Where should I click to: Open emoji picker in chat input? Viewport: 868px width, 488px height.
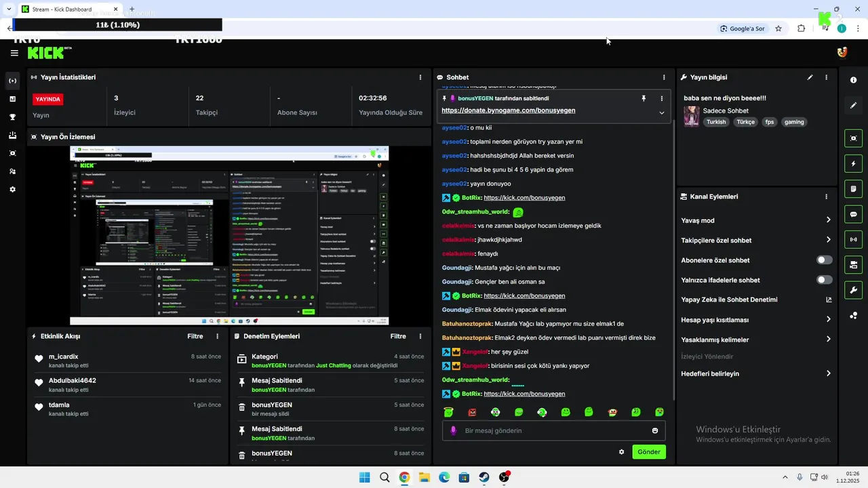(655, 430)
